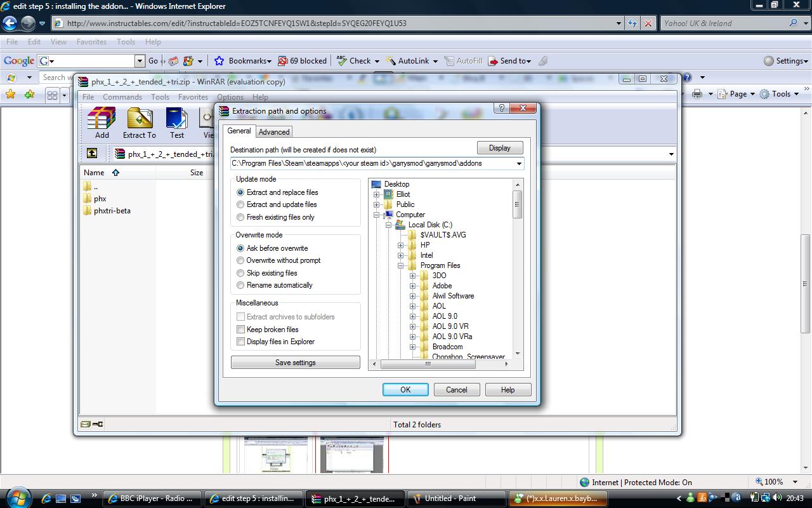The height and width of the screenshot is (508, 812).
Task: Click OK to confirm extraction
Action: click(405, 390)
